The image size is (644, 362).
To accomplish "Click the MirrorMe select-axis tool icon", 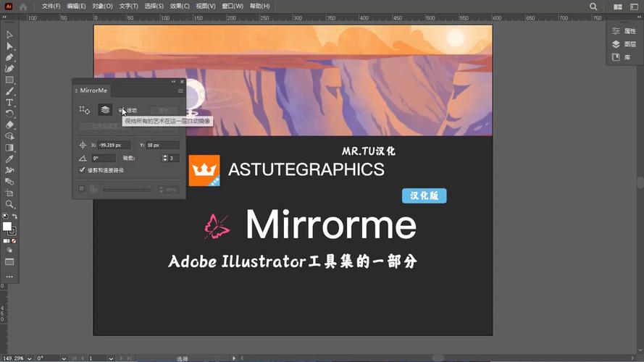I will tap(84, 109).
